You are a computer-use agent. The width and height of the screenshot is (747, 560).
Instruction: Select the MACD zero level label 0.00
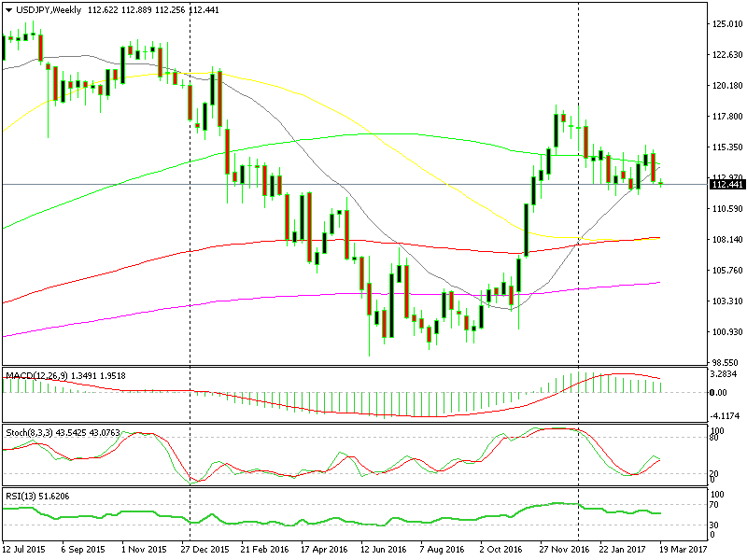click(x=718, y=392)
